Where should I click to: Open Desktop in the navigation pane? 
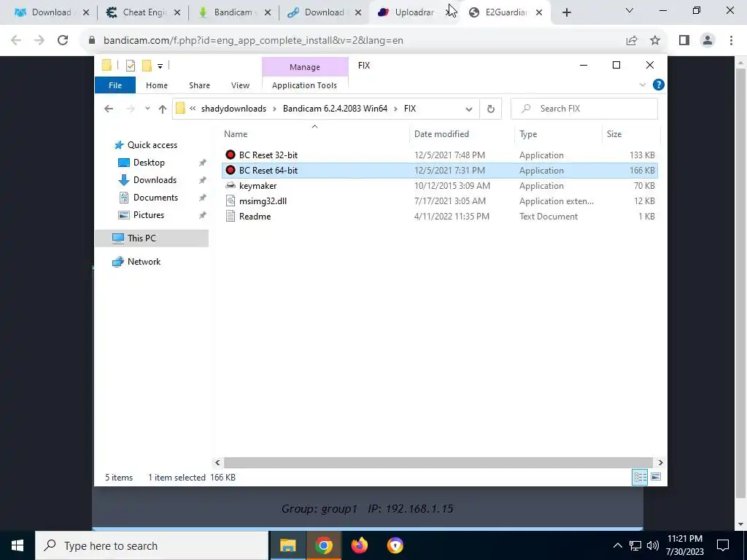[149, 163]
